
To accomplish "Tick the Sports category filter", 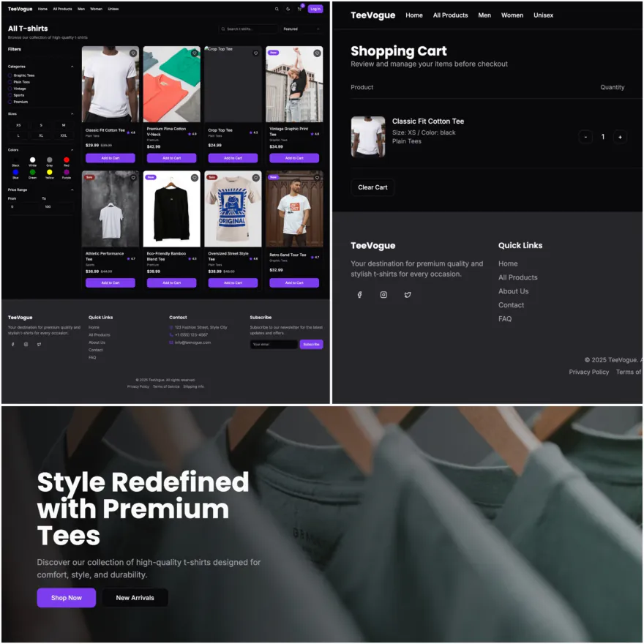I will tap(10, 95).
